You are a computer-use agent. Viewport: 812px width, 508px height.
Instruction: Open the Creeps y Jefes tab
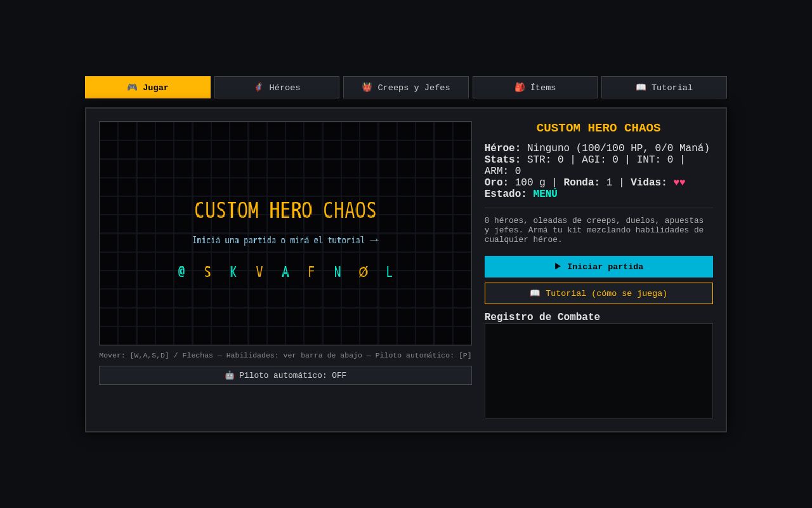pyautogui.click(x=406, y=88)
